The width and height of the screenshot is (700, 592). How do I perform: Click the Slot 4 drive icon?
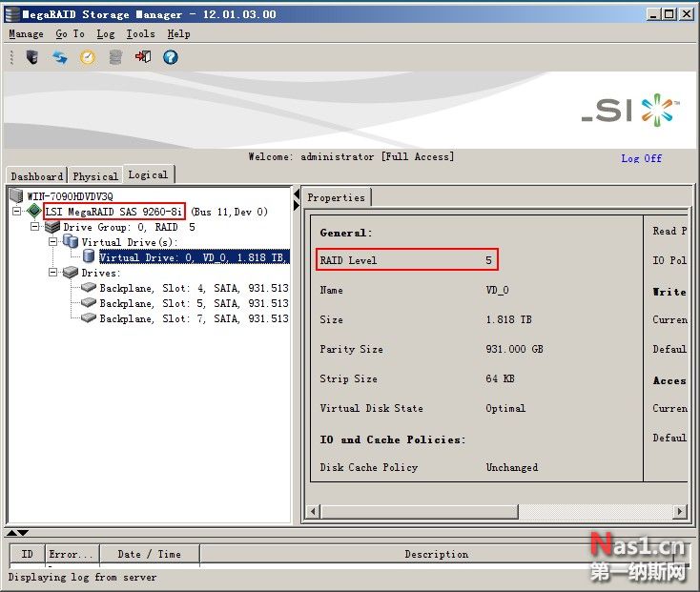89,287
